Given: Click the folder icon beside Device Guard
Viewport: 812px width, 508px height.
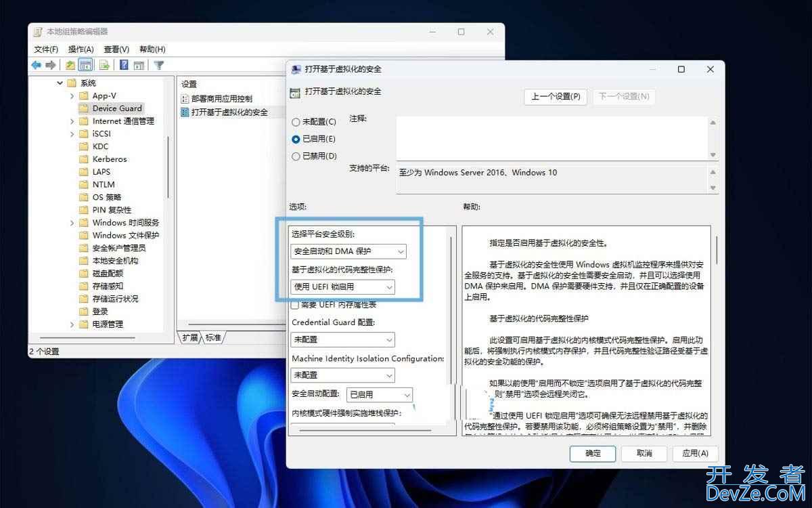Looking at the screenshot, I should [84, 108].
